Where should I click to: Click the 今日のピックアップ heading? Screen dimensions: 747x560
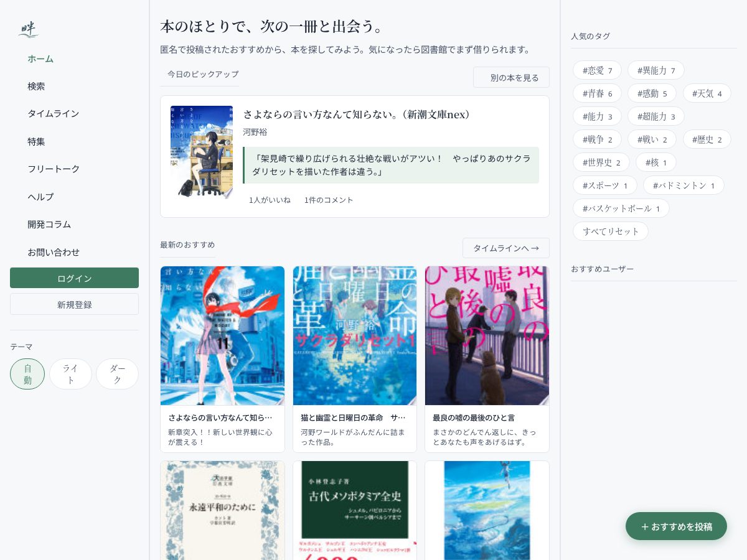pos(202,74)
